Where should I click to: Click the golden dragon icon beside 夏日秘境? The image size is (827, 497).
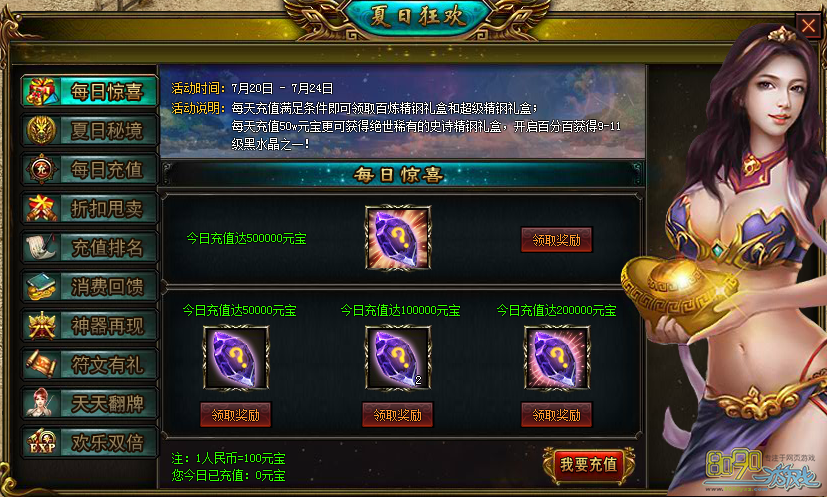(x=41, y=130)
